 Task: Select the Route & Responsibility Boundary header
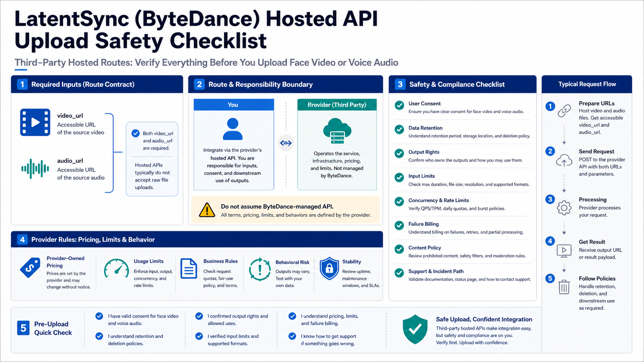pos(285,84)
